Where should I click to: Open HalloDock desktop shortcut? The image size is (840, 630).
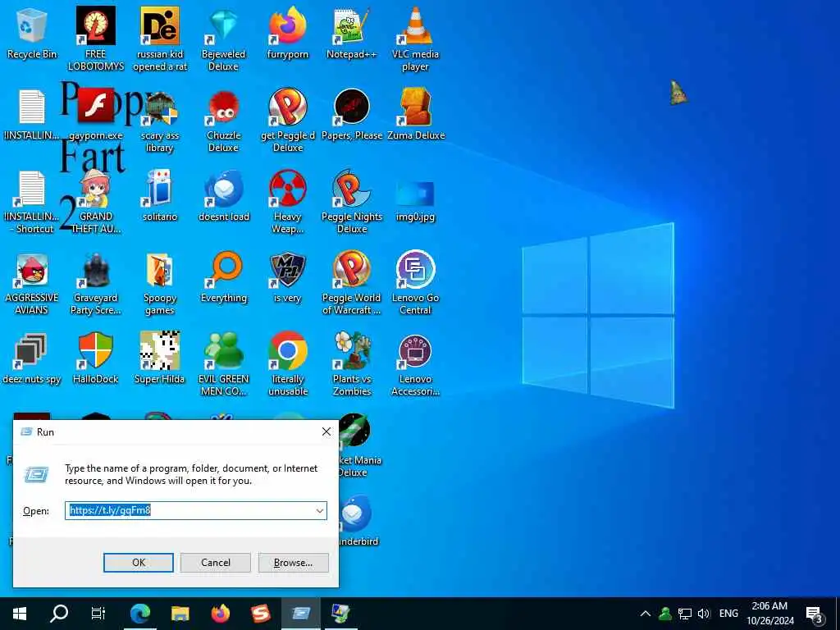point(95,358)
